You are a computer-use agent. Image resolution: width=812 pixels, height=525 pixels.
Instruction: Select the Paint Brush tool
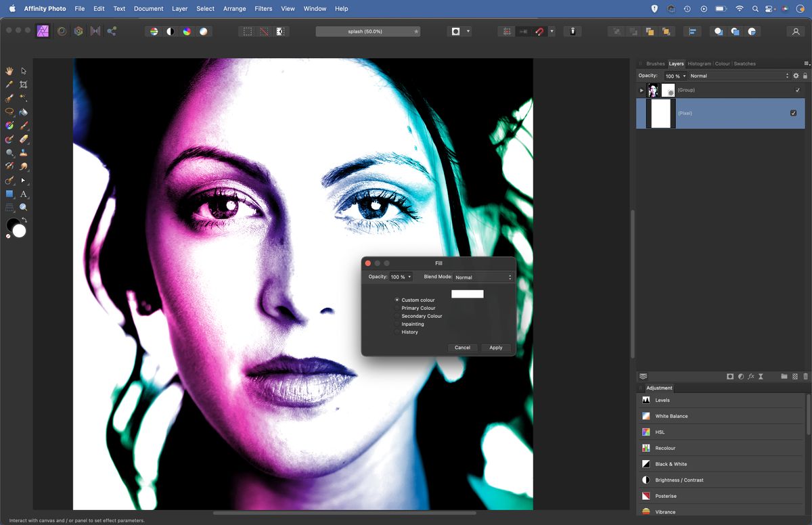[23, 125]
